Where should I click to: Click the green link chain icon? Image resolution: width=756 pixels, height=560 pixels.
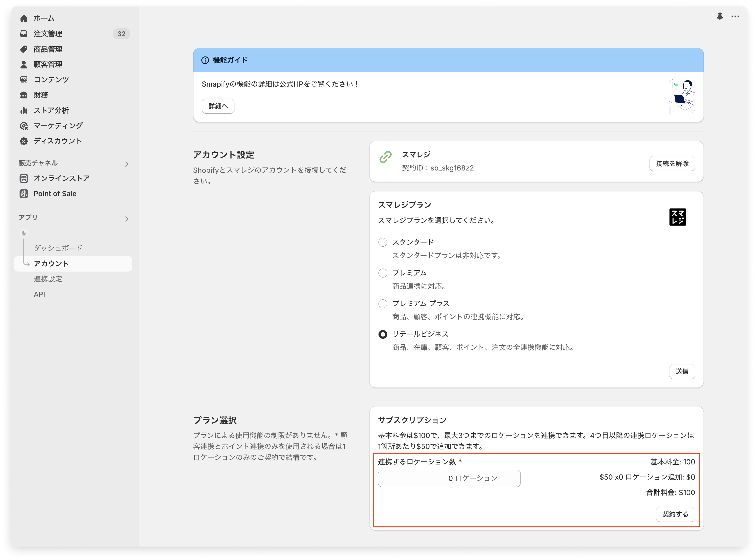(385, 157)
